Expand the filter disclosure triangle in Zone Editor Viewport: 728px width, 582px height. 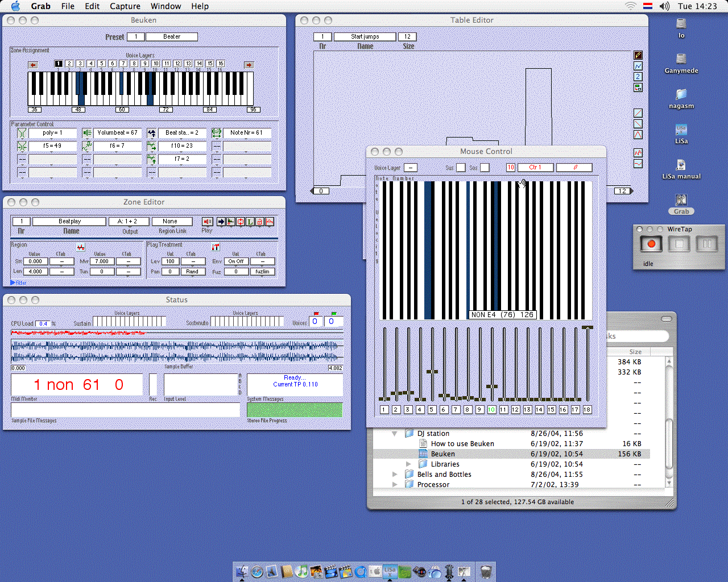click(x=13, y=282)
